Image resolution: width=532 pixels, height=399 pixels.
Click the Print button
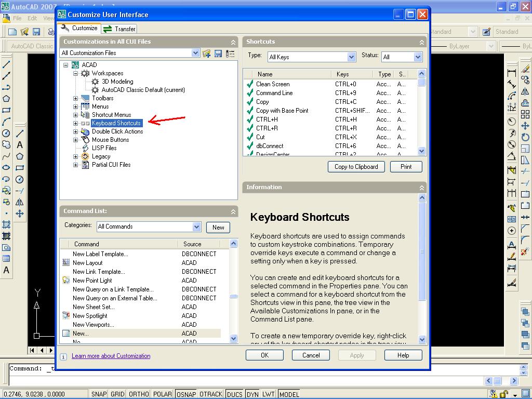406,167
